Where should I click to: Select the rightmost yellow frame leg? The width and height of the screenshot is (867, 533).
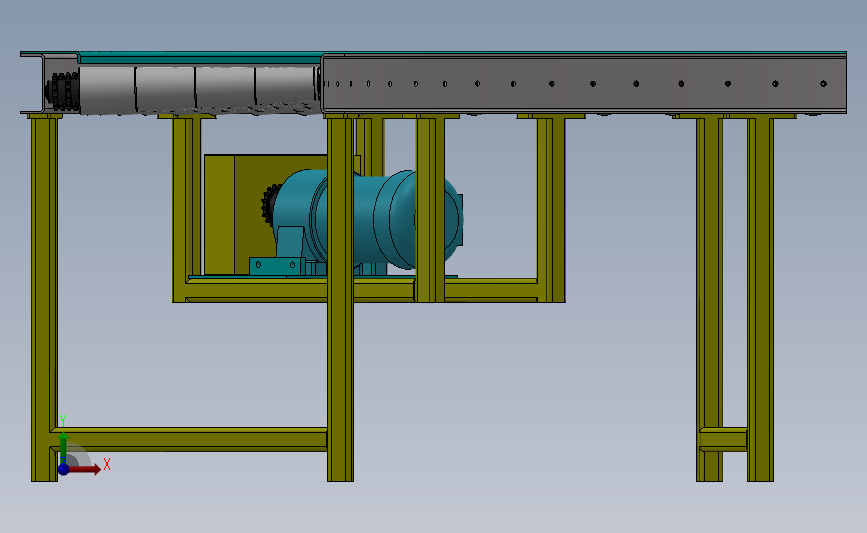[760, 299]
